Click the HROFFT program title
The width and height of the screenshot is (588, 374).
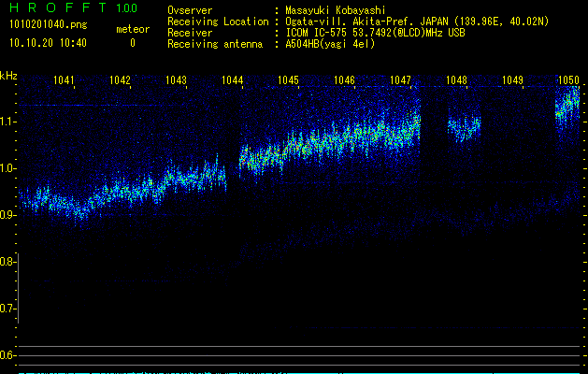(x=55, y=8)
